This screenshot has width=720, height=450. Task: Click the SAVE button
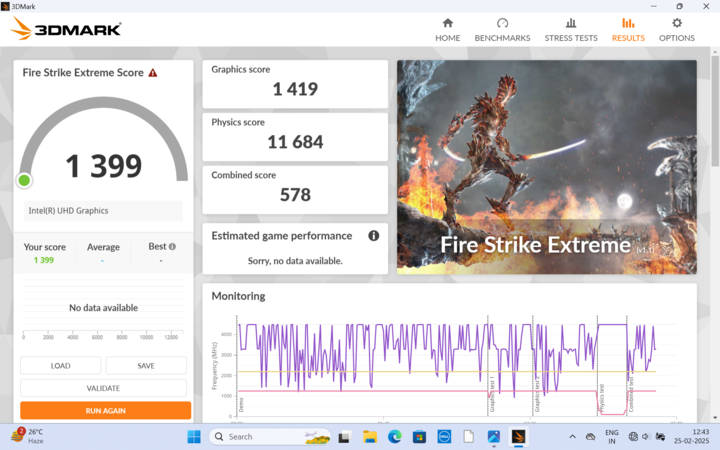146,366
